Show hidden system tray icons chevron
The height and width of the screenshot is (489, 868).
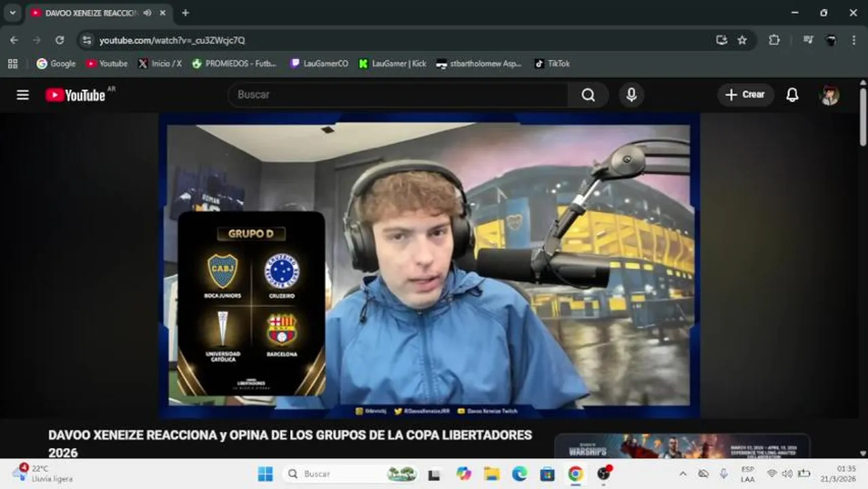click(683, 473)
